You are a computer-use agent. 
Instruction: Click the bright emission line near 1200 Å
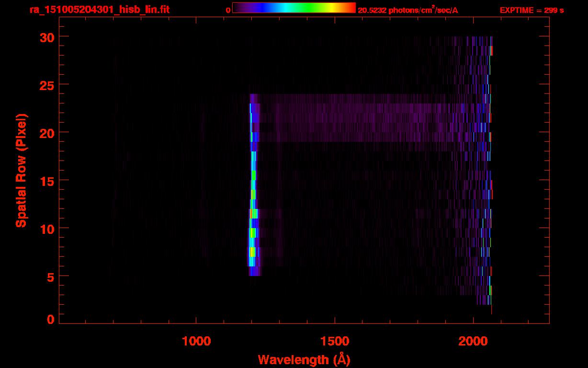254,185
